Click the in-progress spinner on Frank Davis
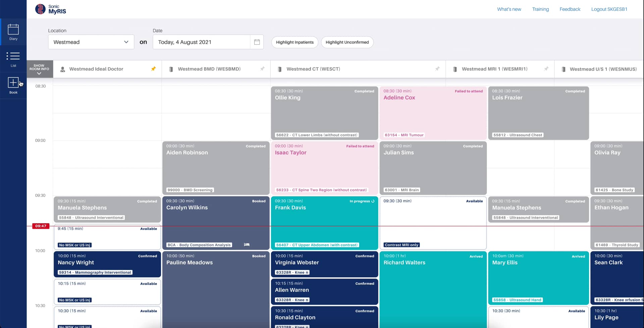This screenshot has width=644, height=328. click(373, 201)
